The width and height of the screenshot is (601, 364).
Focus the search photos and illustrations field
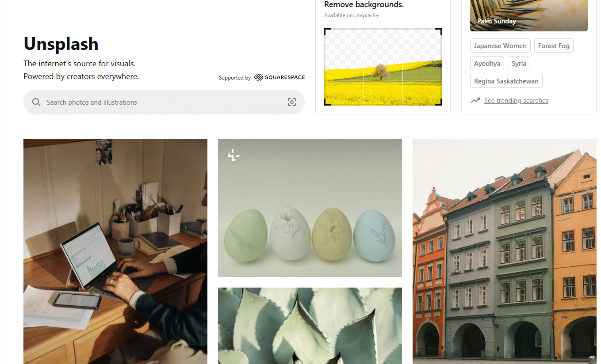[164, 102]
